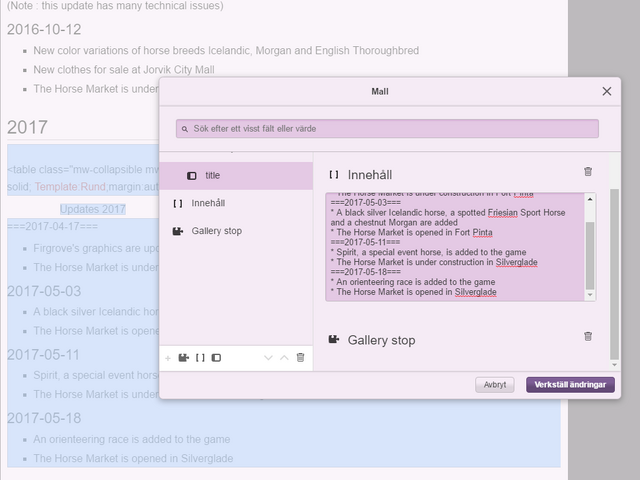Image resolution: width=640 pixels, height=480 pixels.
Task: Click 'The Horse Market is opened in Silverglade' bullet
Action: pos(133,459)
